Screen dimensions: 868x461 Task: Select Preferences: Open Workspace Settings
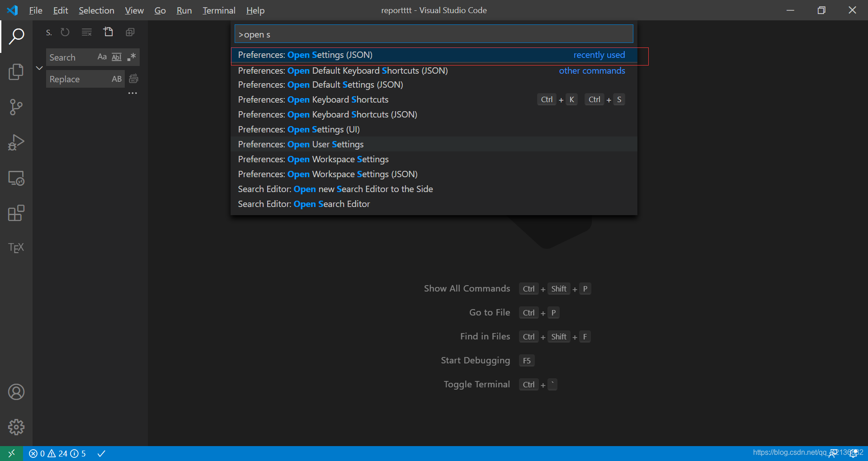point(434,160)
